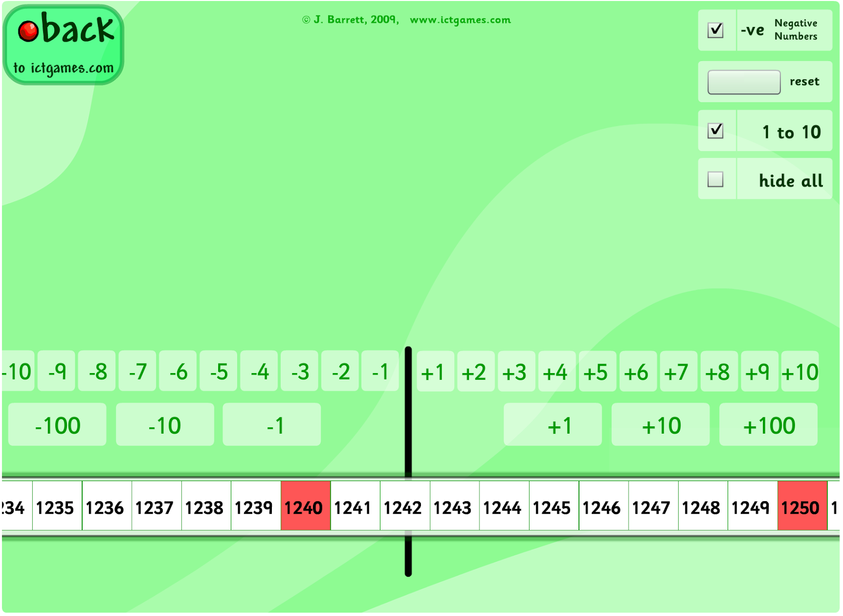Viewport: 843px width, 616px height.
Task: Choose the small +9 step button
Action: (759, 371)
